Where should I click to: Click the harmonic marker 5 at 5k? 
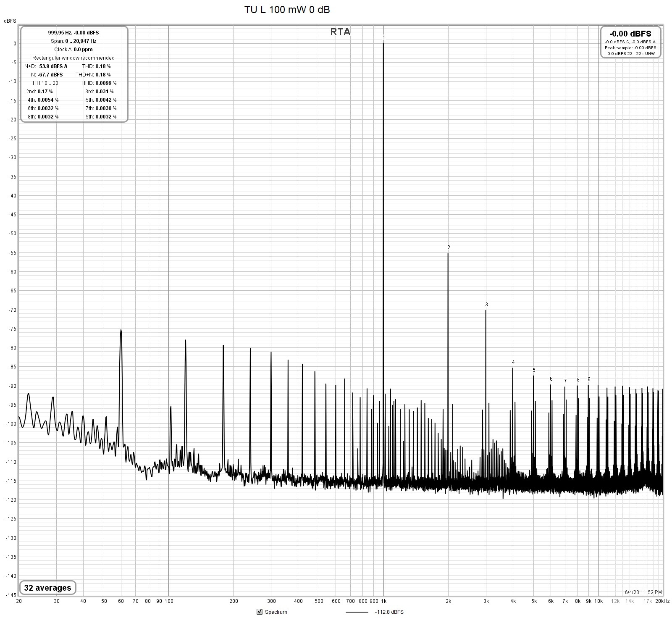click(x=534, y=370)
